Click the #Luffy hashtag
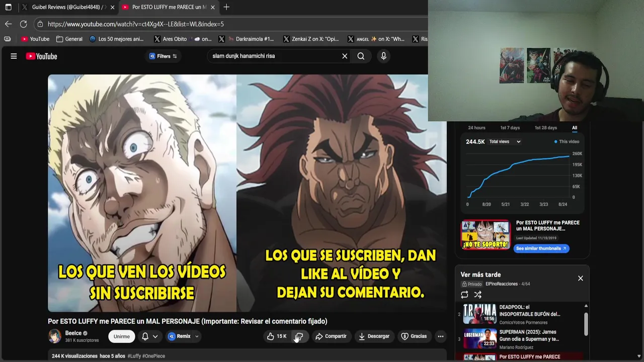 (134, 356)
